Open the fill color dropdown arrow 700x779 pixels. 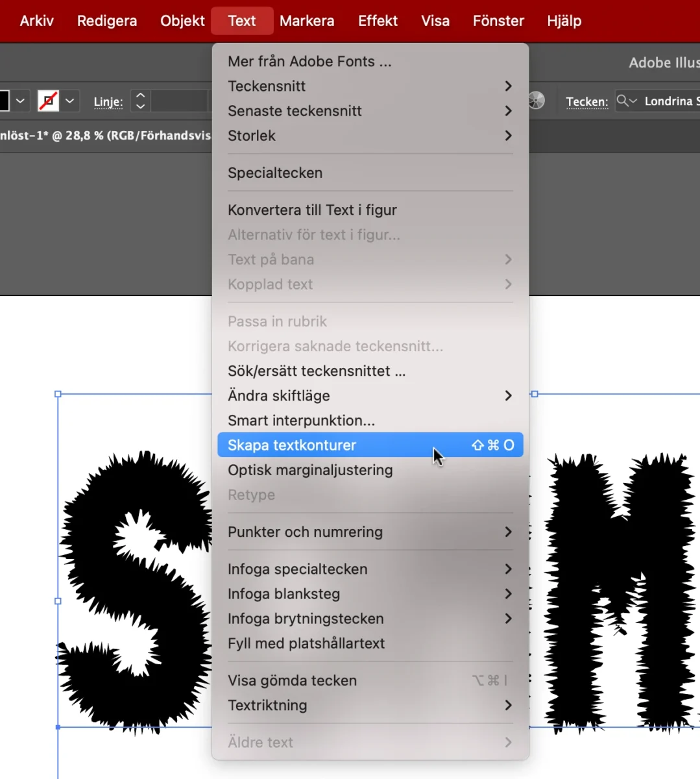(x=20, y=101)
